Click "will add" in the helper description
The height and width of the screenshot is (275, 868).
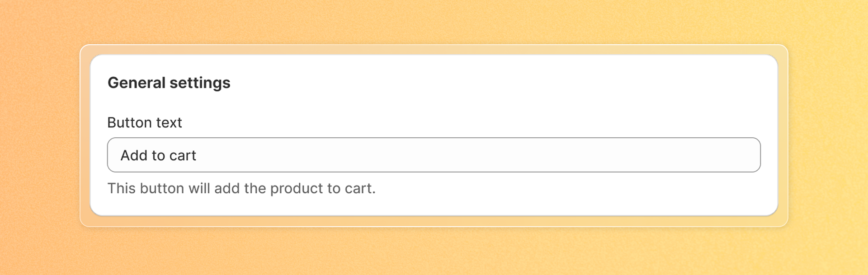tap(214, 188)
